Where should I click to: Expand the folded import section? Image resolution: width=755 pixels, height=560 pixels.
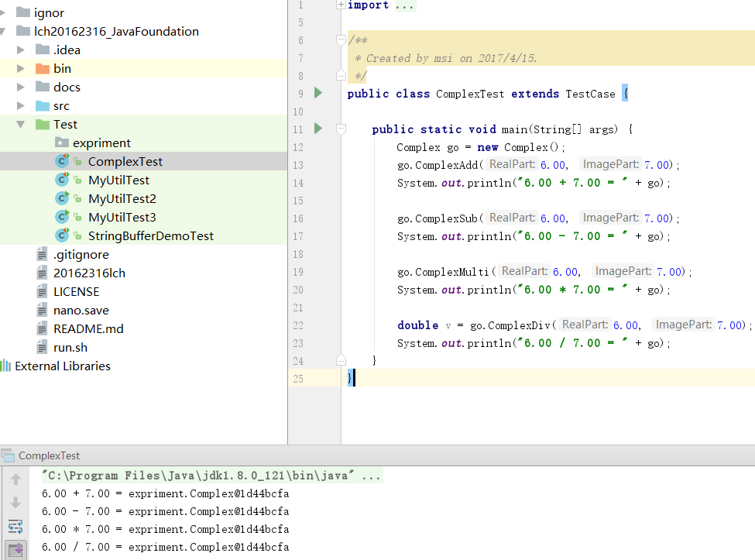point(341,5)
